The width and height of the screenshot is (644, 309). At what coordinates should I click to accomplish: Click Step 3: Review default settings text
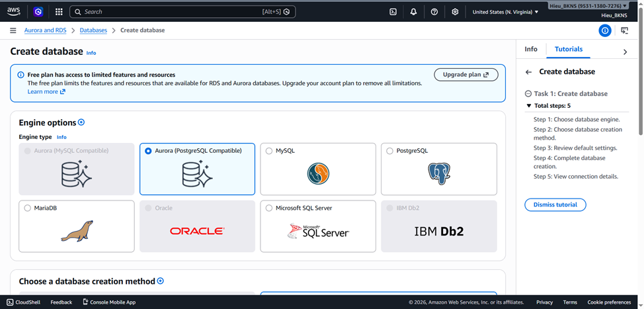[x=575, y=148]
